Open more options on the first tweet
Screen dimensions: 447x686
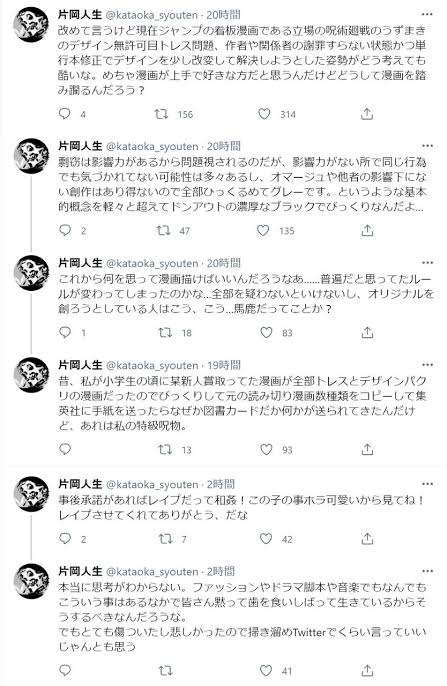(x=427, y=14)
